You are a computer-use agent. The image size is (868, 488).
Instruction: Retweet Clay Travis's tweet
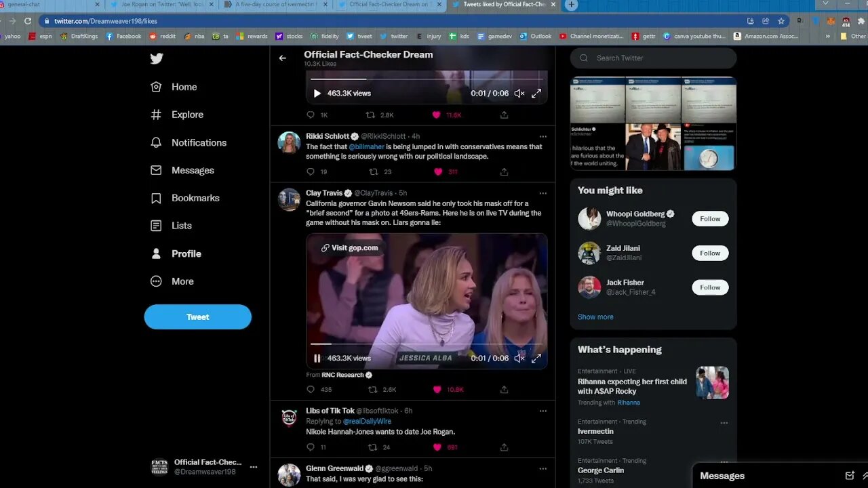tap(373, 390)
